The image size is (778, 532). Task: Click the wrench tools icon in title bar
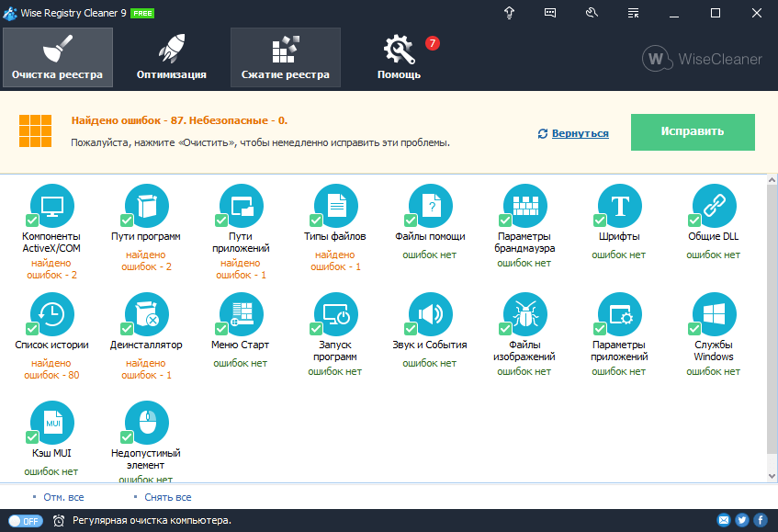592,13
